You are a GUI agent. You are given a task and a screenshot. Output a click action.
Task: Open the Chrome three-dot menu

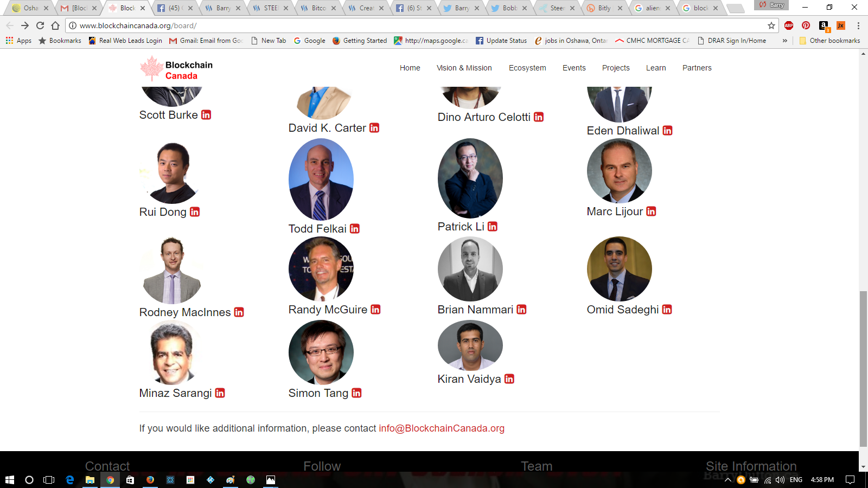(x=858, y=25)
